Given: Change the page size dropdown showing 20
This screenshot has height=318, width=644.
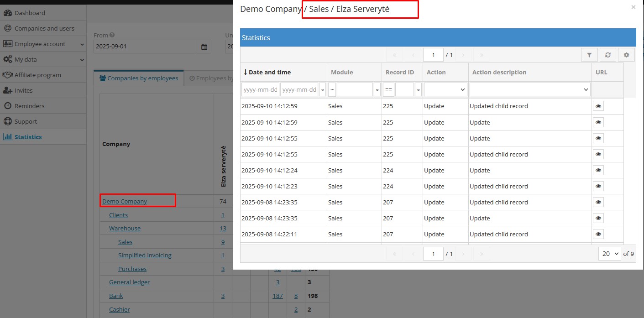Looking at the screenshot, I should (609, 253).
